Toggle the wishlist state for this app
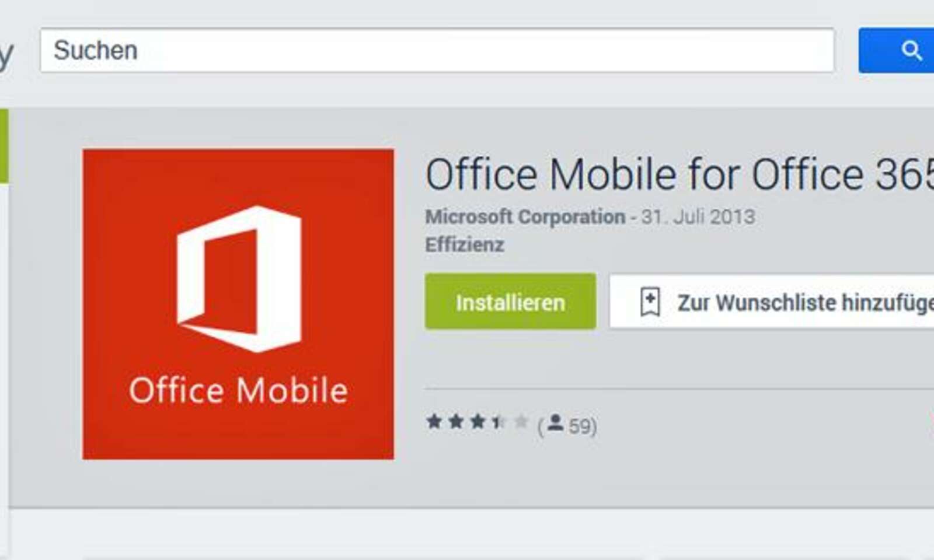 [x=759, y=302]
